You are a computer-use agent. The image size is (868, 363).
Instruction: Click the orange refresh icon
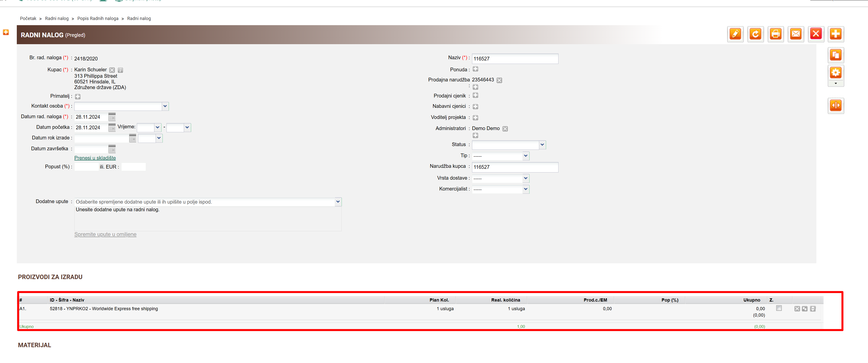click(755, 34)
